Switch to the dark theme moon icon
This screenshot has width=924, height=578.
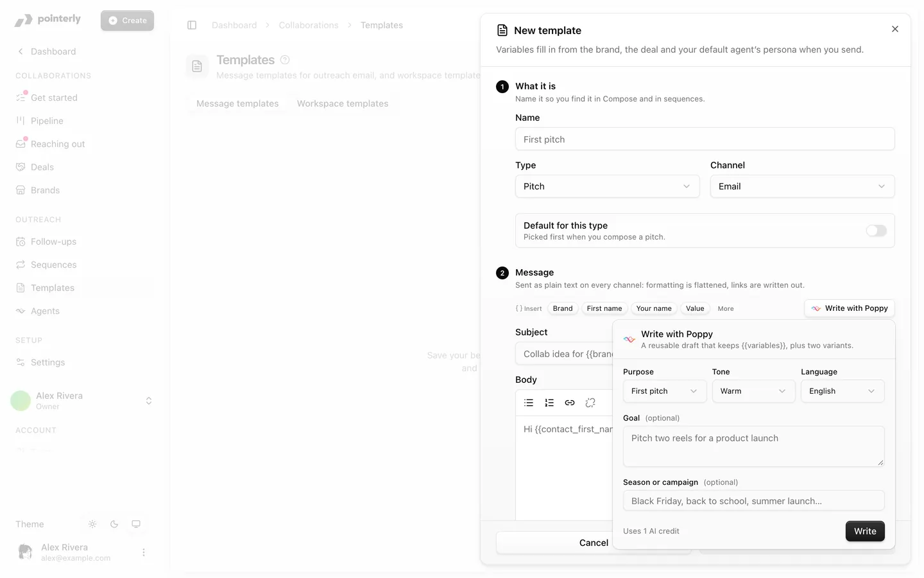[114, 524]
